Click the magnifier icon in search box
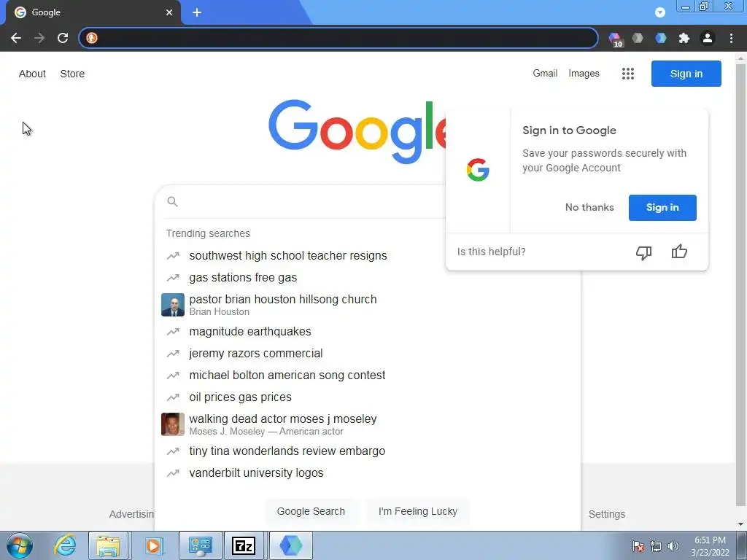The width and height of the screenshot is (747, 560). [172, 202]
